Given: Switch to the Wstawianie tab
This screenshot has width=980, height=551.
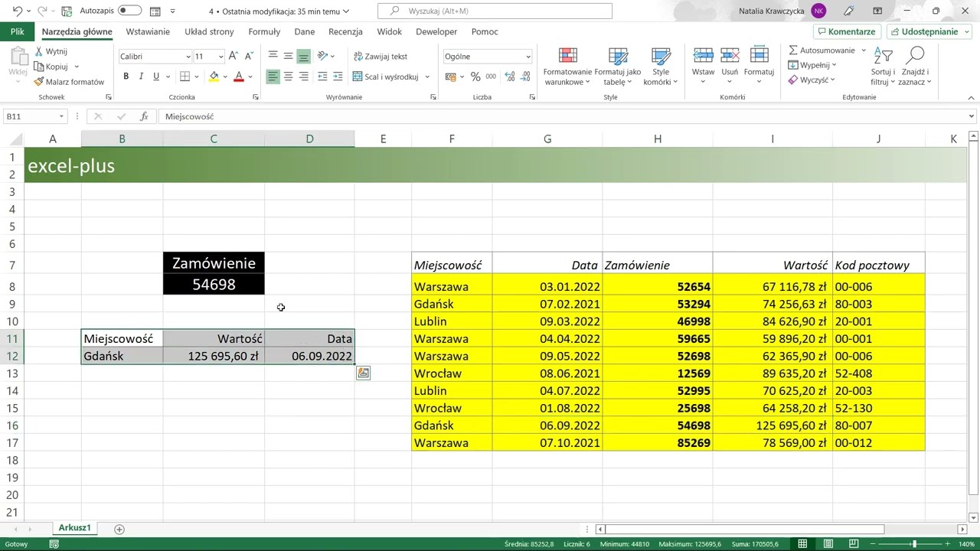Looking at the screenshot, I should [x=148, y=31].
